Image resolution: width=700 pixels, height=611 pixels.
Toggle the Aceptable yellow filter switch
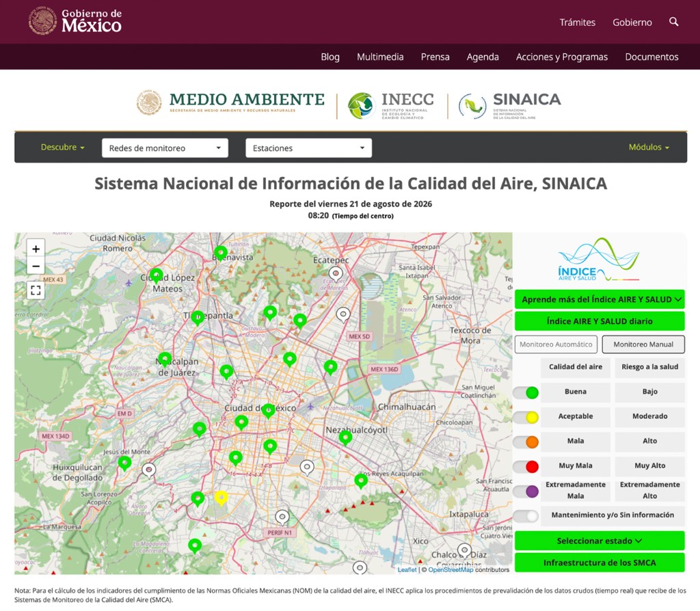pos(526,418)
